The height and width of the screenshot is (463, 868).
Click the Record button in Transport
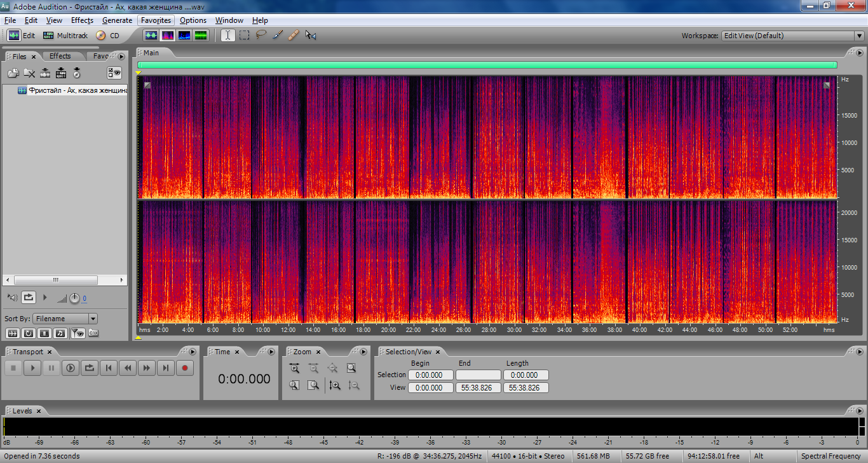pos(185,368)
